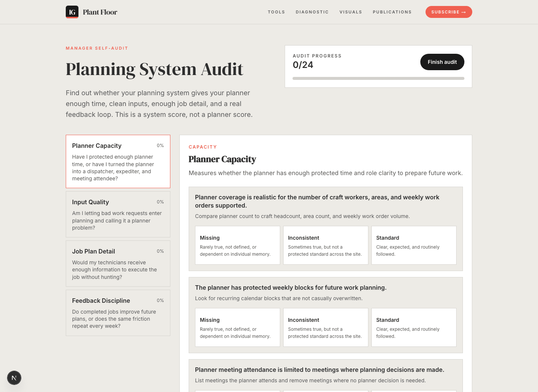The height and width of the screenshot is (392, 538).
Task: Click the Planning System Audit heading
Action: (154, 69)
